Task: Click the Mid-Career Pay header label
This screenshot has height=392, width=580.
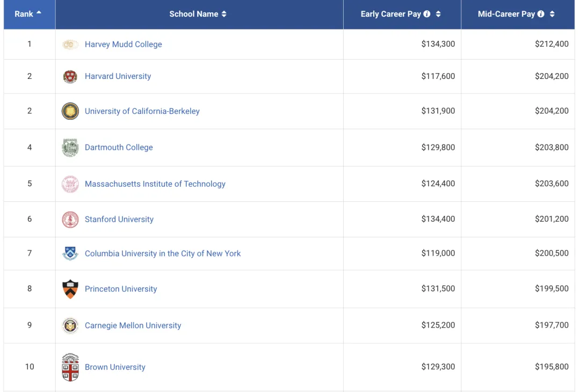Action: tap(506, 14)
